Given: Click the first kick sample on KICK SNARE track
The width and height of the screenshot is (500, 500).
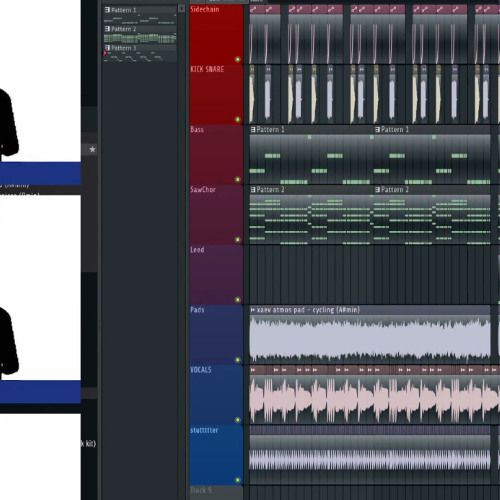Looking at the screenshot, I should (252, 94).
